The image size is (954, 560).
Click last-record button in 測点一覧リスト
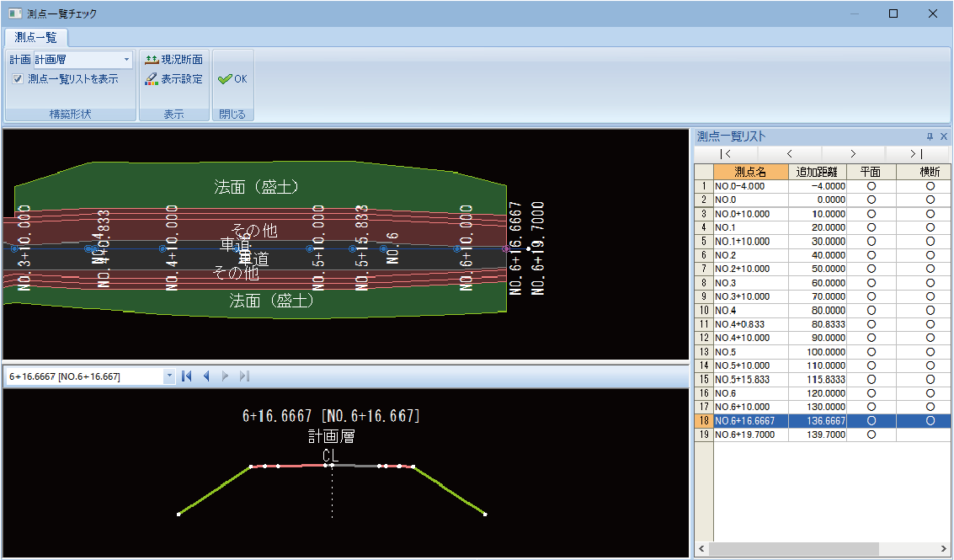click(917, 154)
